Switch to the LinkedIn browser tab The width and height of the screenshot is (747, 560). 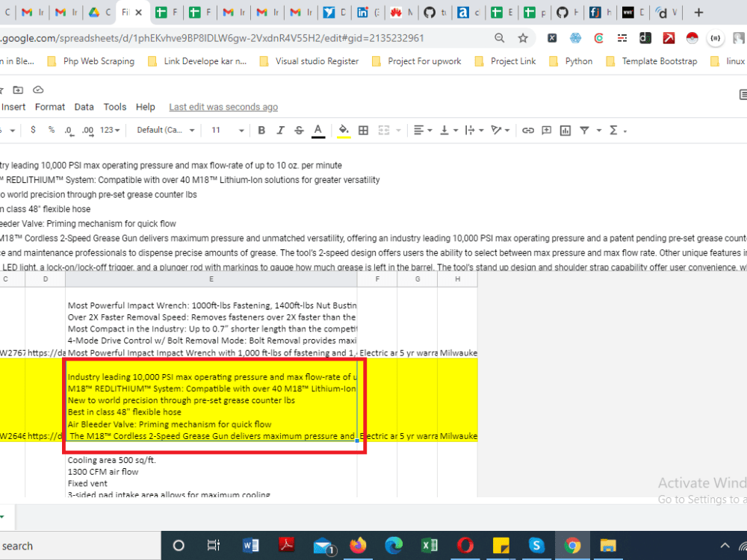pos(368,13)
